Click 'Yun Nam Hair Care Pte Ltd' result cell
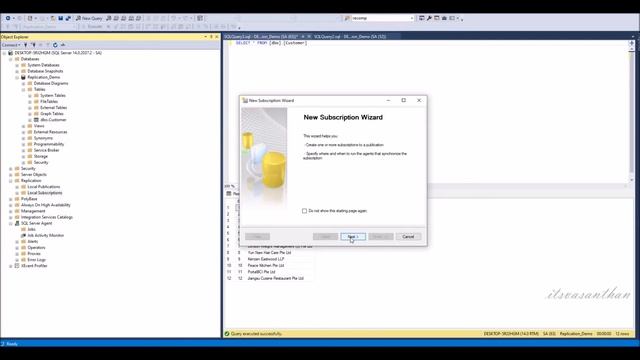 269,253
